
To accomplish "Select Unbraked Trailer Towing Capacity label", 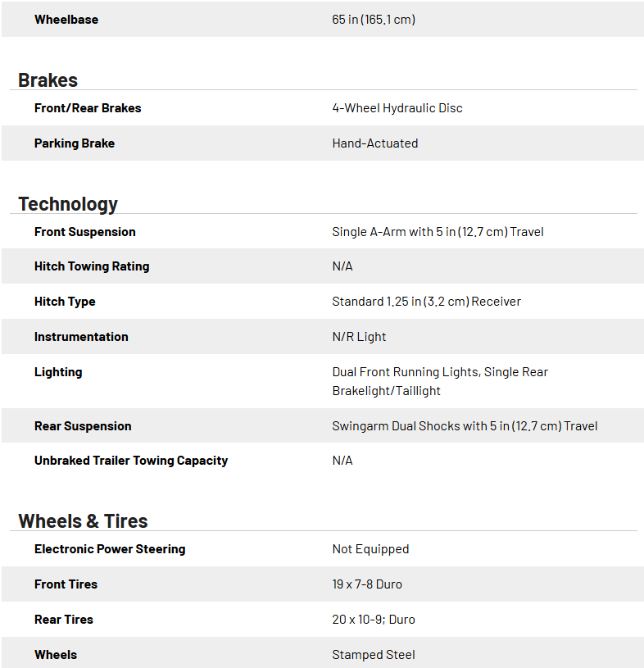I will pyautogui.click(x=131, y=461).
